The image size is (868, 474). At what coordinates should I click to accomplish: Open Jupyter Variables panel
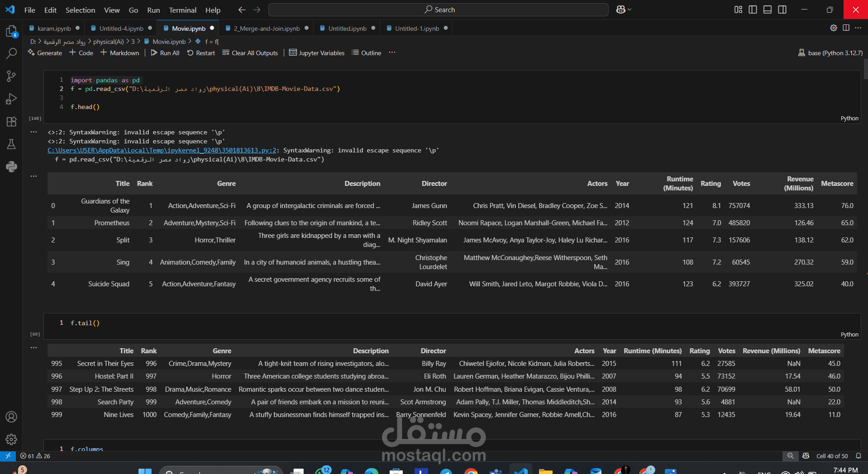(x=317, y=53)
